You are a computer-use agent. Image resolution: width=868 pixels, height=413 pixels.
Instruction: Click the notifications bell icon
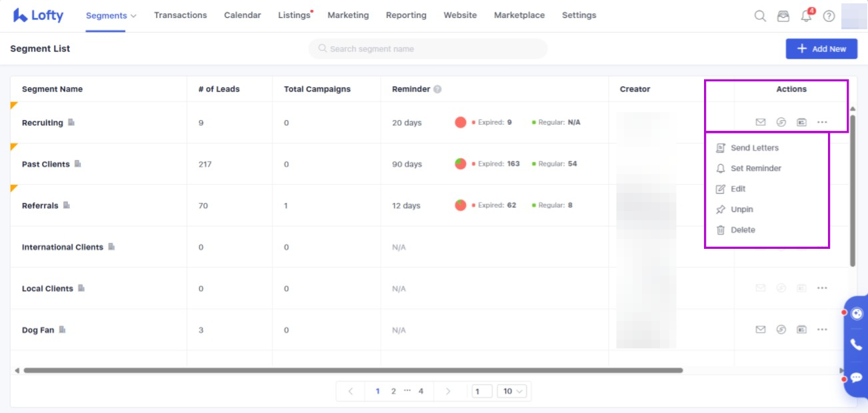coord(806,17)
